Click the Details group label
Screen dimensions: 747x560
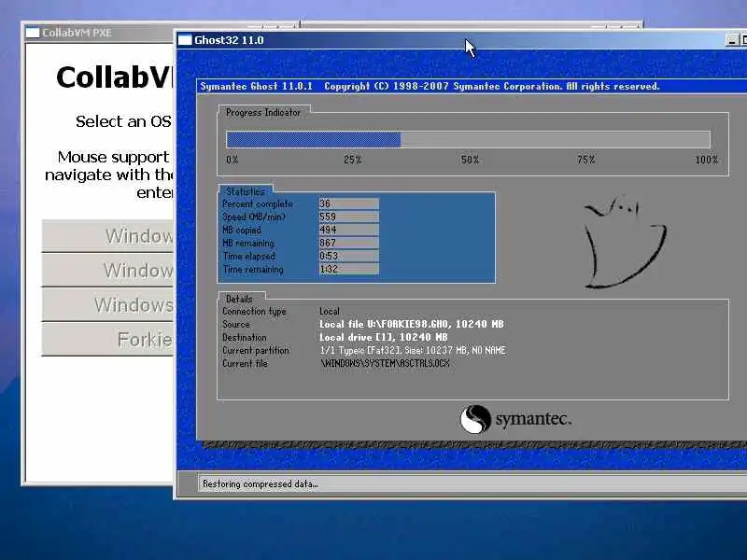[x=239, y=299]
